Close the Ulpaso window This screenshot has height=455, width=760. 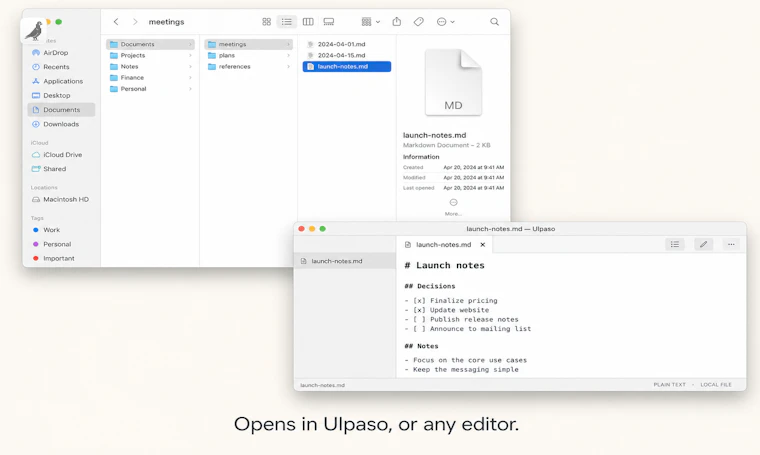click(x=301, y=229)
